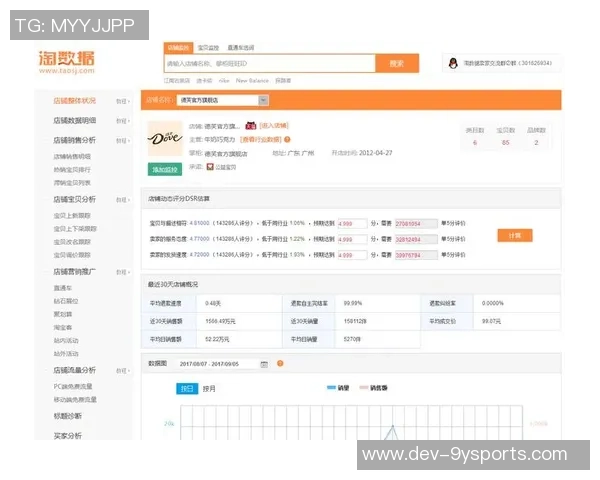The image size is (600, 480).
Task: Toggle the 销售额 legend series in chart
Action: tap(372, 387)
